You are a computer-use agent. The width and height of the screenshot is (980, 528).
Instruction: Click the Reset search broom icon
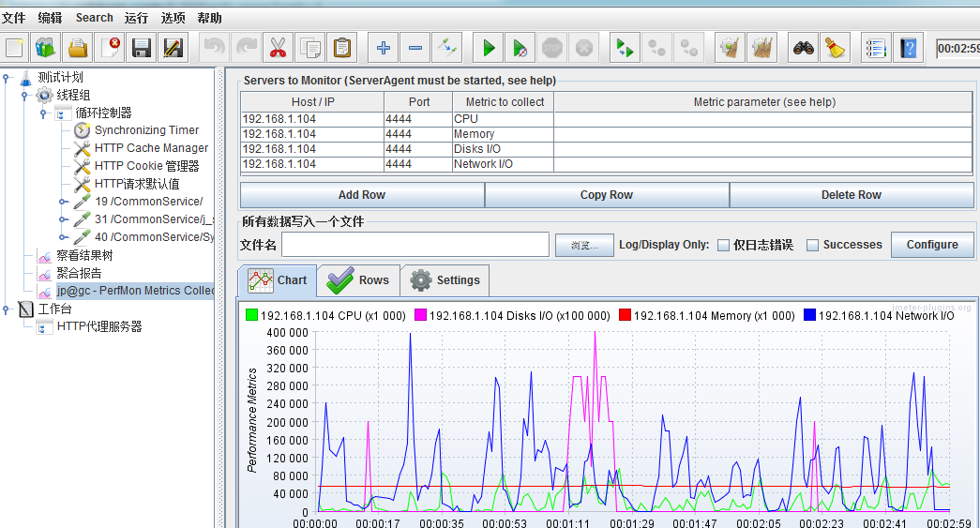(835, 48)
